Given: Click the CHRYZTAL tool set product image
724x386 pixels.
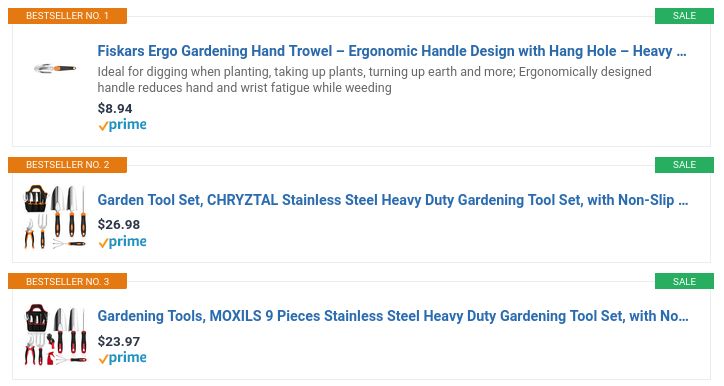Looking at the screenshot, I should (x=55, y=217).
